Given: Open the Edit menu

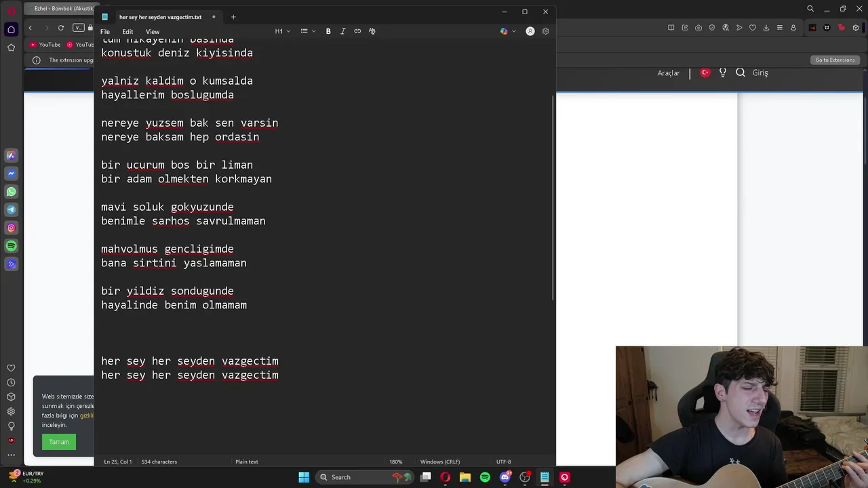Looking at the screenshot, I should (127, 32).
